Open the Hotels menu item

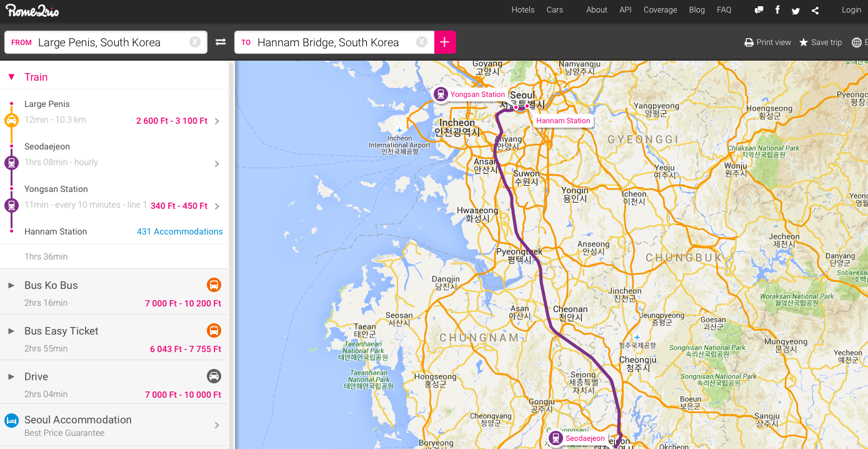pos(523,10)
